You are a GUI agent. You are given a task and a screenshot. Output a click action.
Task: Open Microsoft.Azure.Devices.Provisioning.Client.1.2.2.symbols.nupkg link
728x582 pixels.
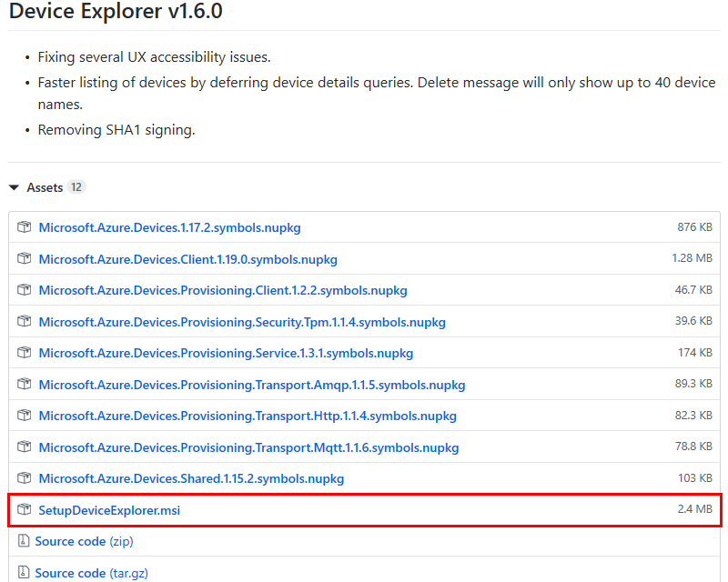pos(223,290)
